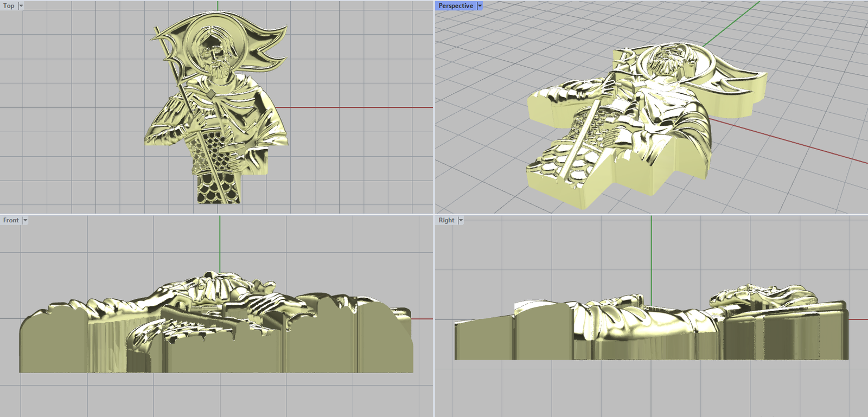Open the Top viewport dropdown arrow menu

pos(21,6)
